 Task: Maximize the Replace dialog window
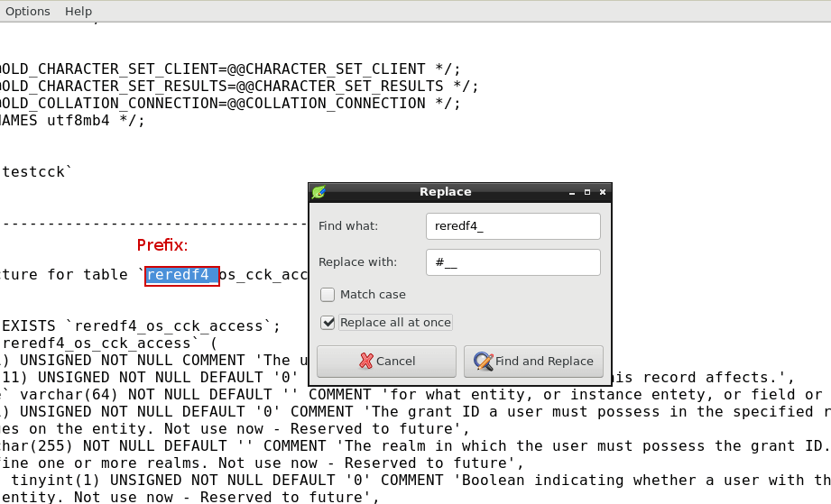pyautogui.click(x=586, y=192)
